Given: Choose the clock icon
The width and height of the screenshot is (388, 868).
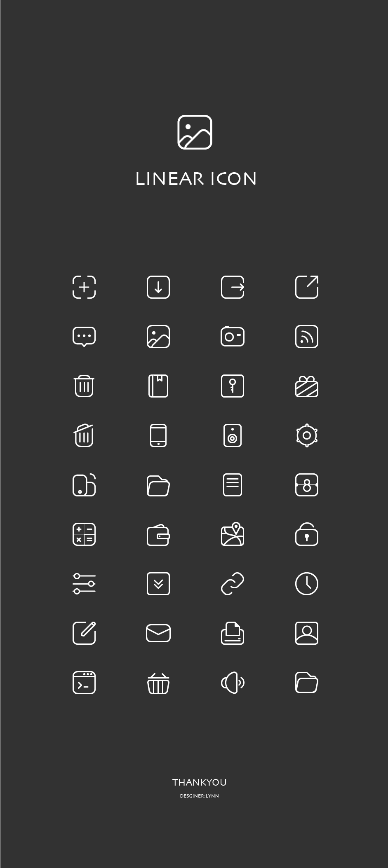Looking at the screenshot, I should coord(307,584).
